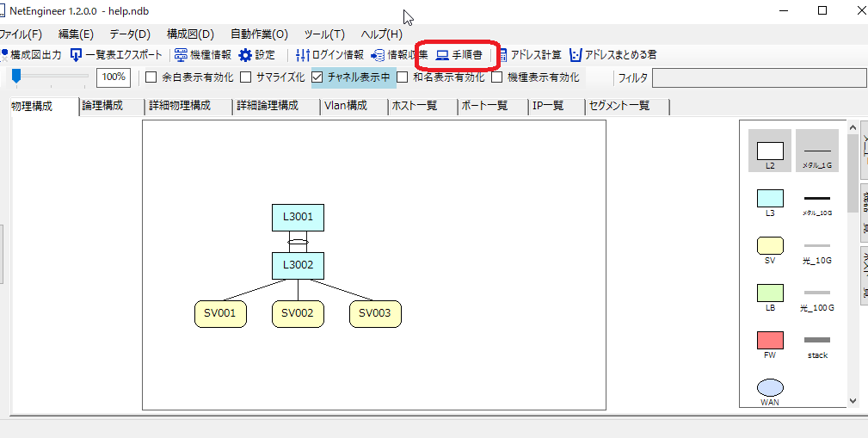The height and width of the screenshot is (438, 868).
Task: Open 設定 via the gear icon
Action: (246, 55)
